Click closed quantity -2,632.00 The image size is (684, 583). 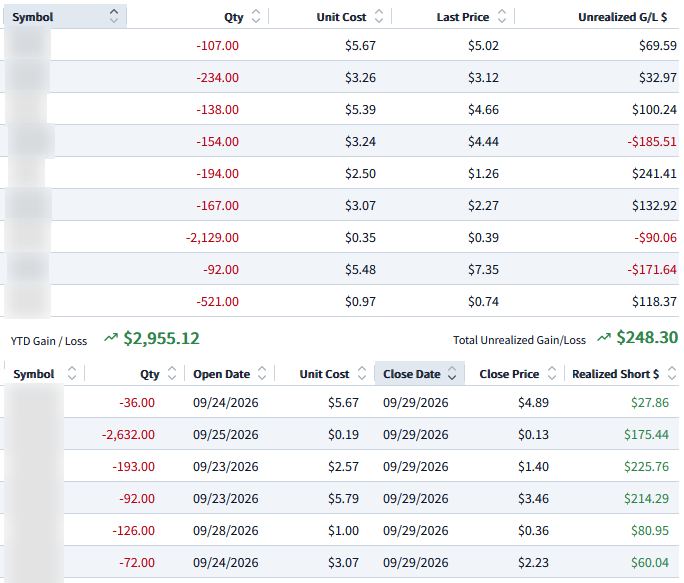click(x=128, y=435)
